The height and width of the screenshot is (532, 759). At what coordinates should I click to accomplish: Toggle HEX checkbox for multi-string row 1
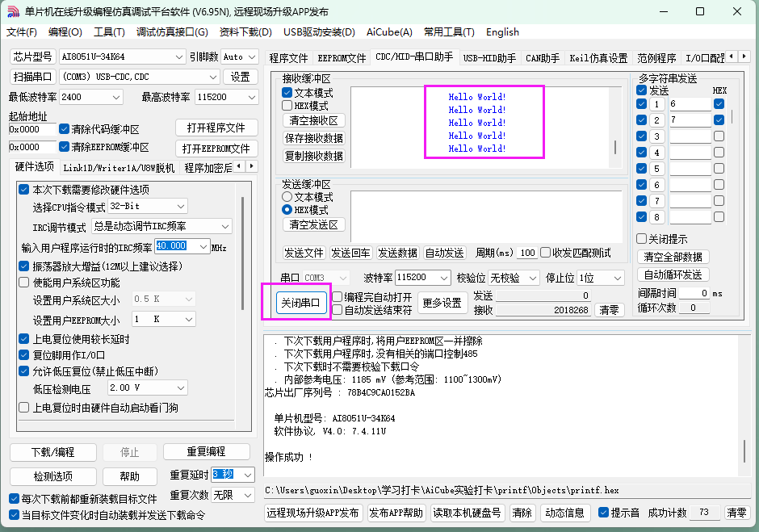point(719,103)
